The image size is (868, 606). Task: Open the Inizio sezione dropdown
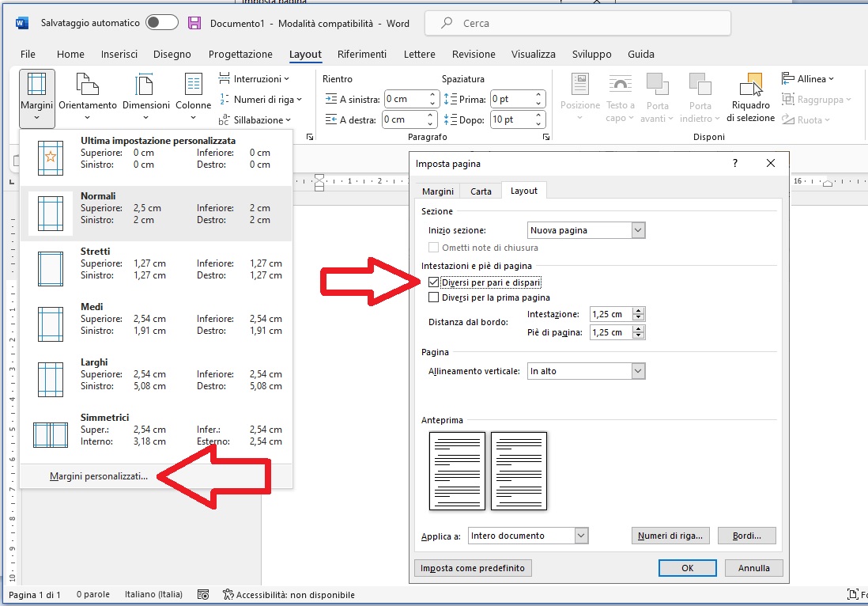tap(639, 230)
